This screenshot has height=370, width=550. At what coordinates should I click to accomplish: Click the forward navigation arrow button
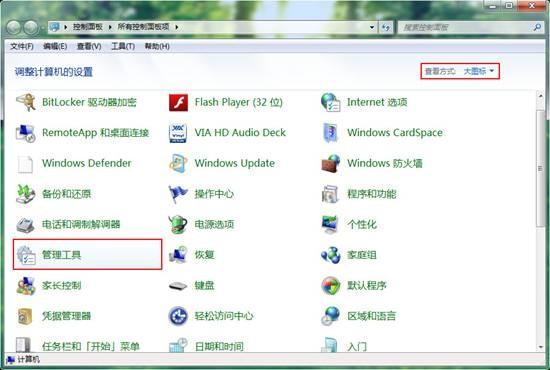click(x=31, y=27)
